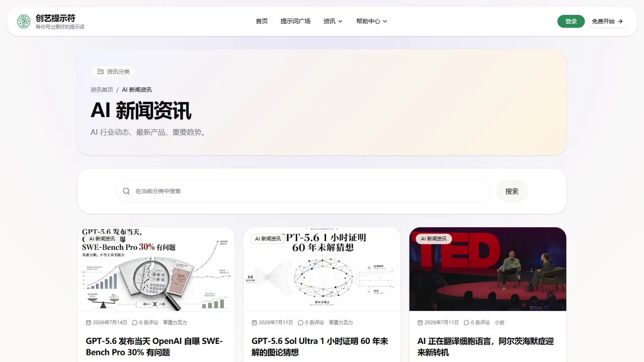Click the AI 新闻资讯 breadcrumb text
This screenshot has height=362, width=644.
137,89
